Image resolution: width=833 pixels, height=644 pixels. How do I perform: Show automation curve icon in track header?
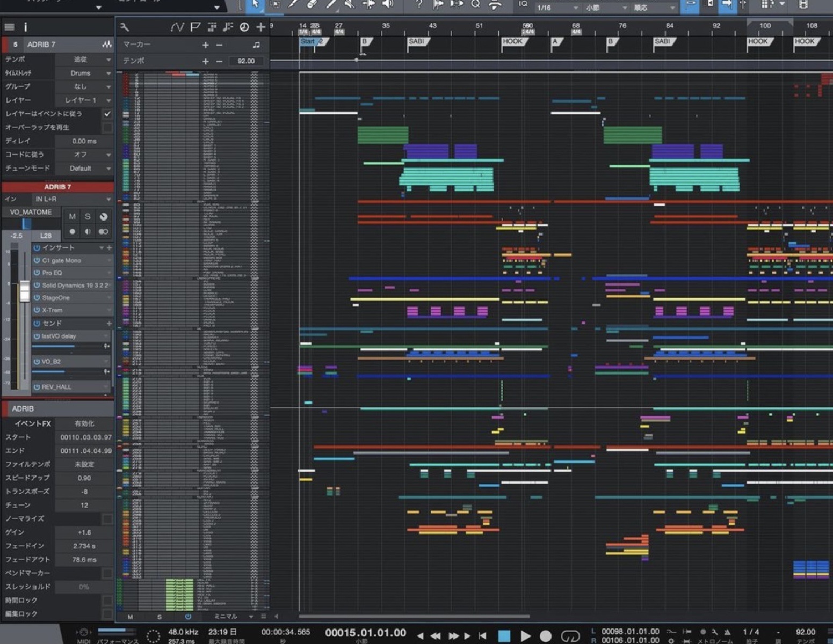tap(178, 27)
